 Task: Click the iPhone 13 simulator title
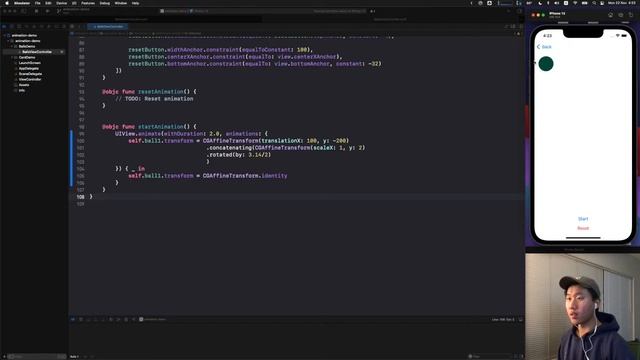click(557, 13)
